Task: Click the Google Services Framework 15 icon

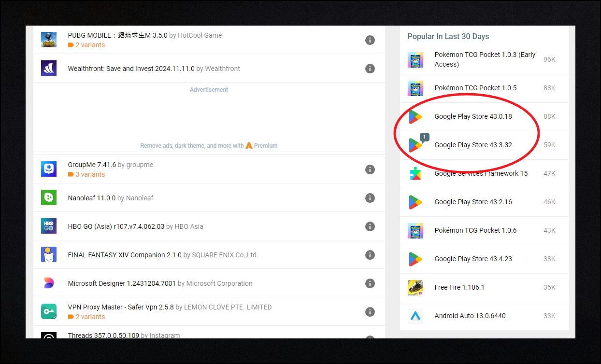Action: click(415, 174)
